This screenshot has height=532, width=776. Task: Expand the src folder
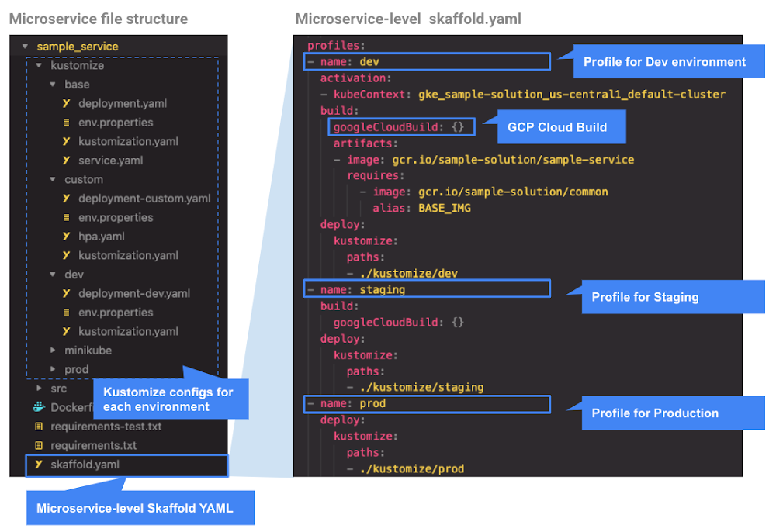(x=37, y=388)
